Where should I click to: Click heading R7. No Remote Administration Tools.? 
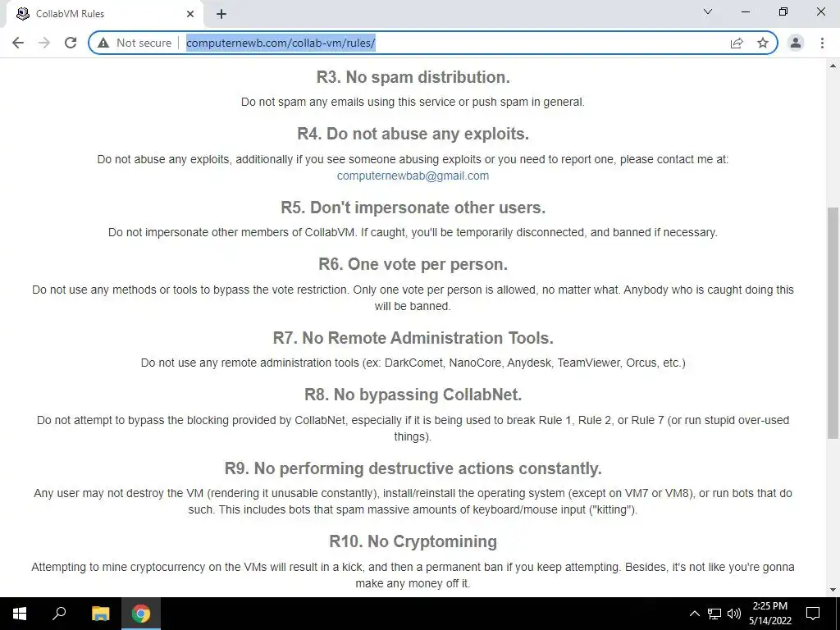[413, 338]
